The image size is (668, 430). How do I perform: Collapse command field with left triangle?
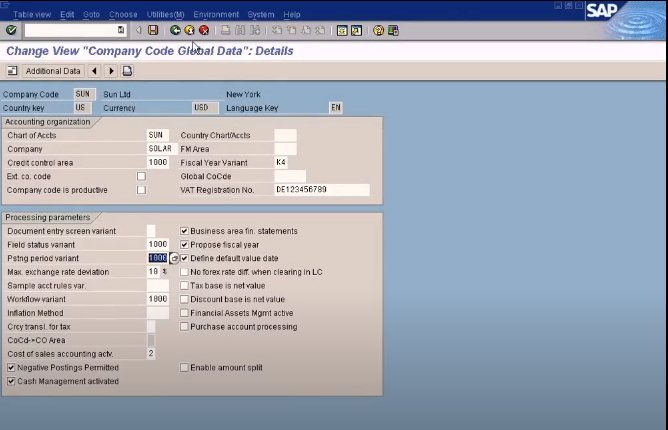pyautogui.click(x=138, y=30)
